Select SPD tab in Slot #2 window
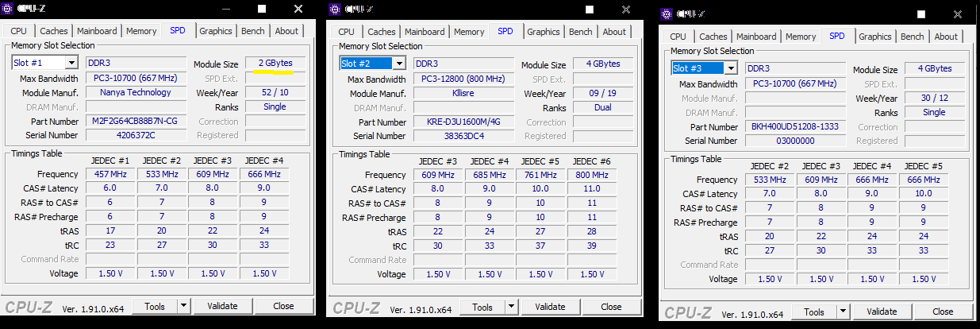Image resolution: width=980 pixels, height=329 pixels. point(505,31)
